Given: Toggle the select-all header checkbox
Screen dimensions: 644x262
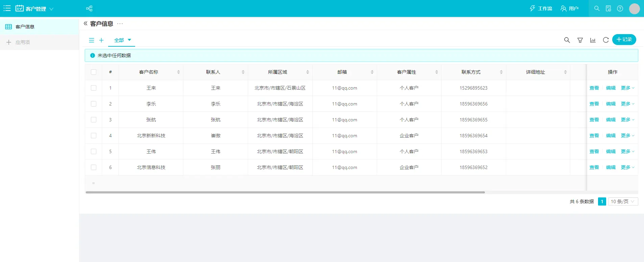Looking at the screenshot, I should tap(94, 72).
